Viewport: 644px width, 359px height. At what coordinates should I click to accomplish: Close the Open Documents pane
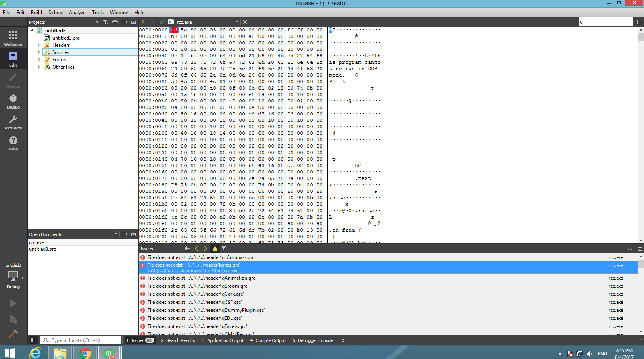pos(133,234)
